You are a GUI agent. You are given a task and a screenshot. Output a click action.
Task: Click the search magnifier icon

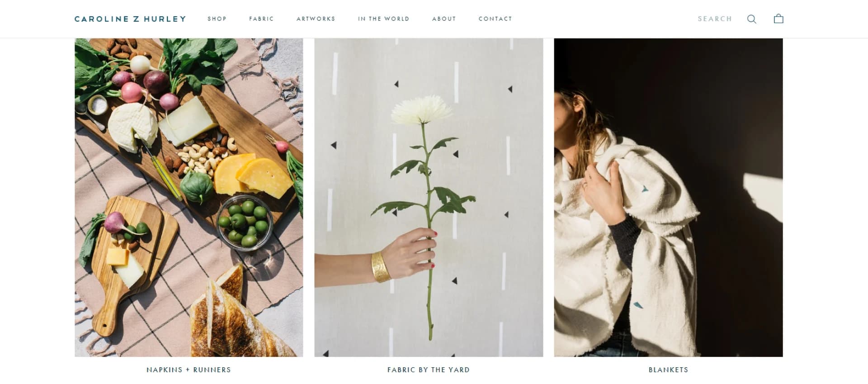[751, 19]
